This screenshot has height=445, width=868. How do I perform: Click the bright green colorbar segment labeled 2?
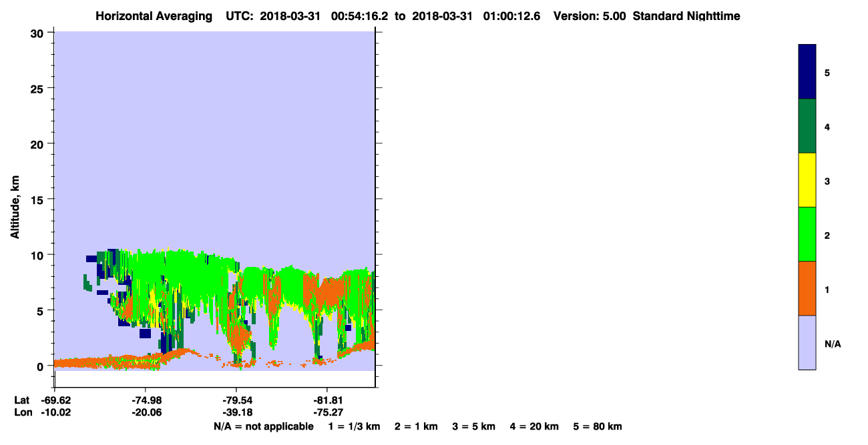[807, 234]
